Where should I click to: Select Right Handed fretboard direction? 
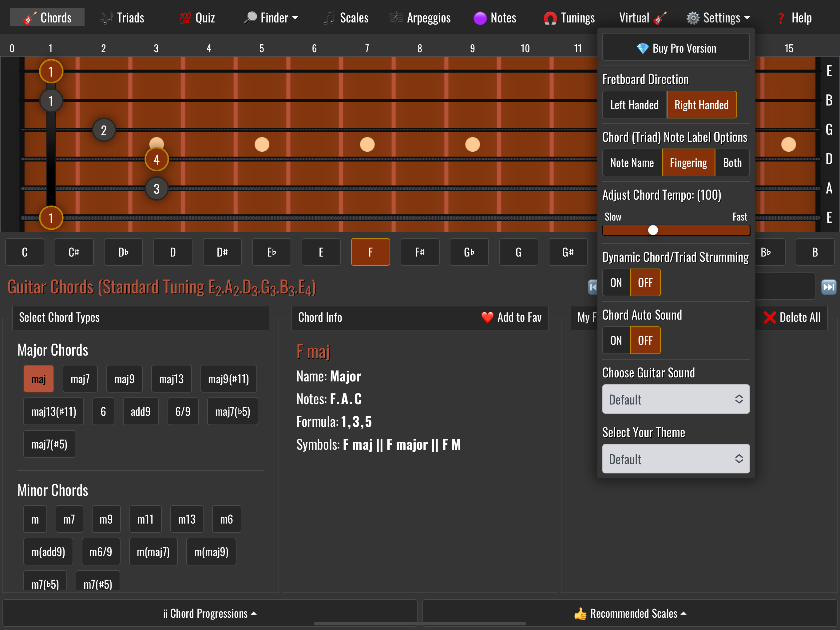[x=701, y=105]
